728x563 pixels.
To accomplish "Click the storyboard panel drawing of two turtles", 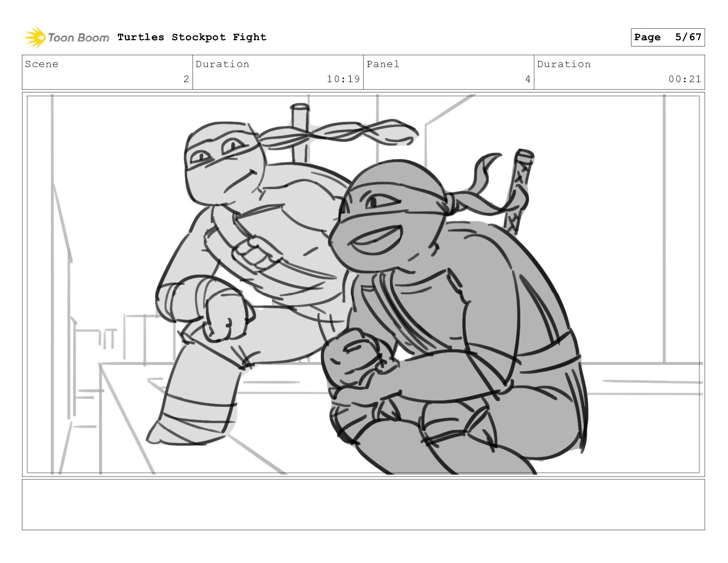I will [363, 284].
